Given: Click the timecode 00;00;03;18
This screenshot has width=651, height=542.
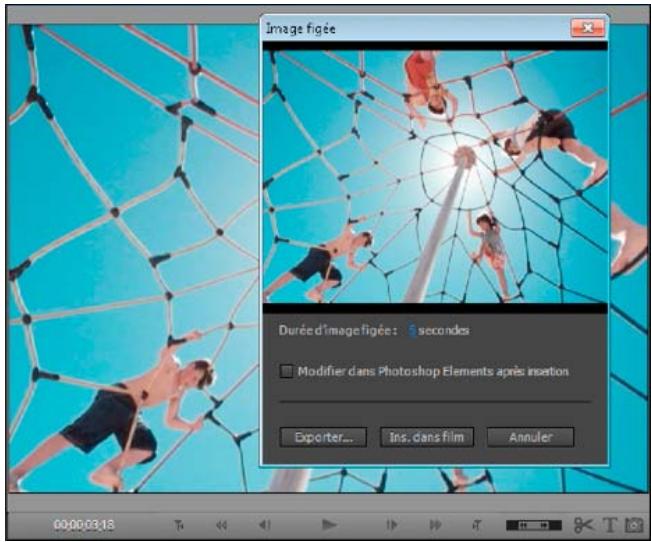Looking at the screenshot, I should [84, 525].
